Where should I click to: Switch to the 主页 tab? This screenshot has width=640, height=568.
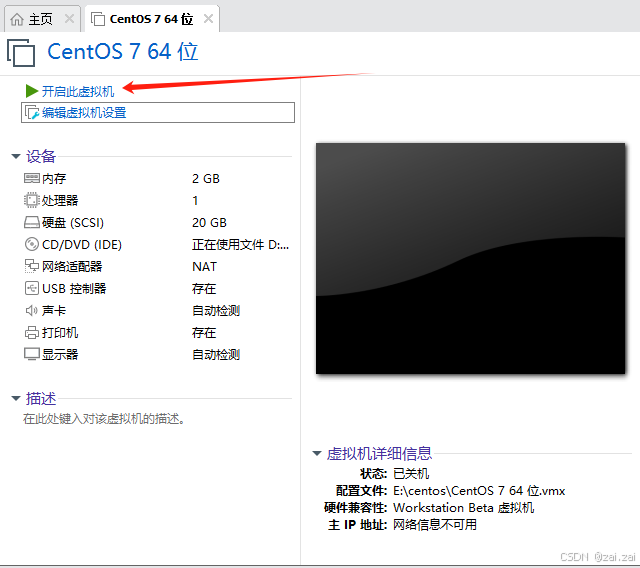tap(42, 19)
